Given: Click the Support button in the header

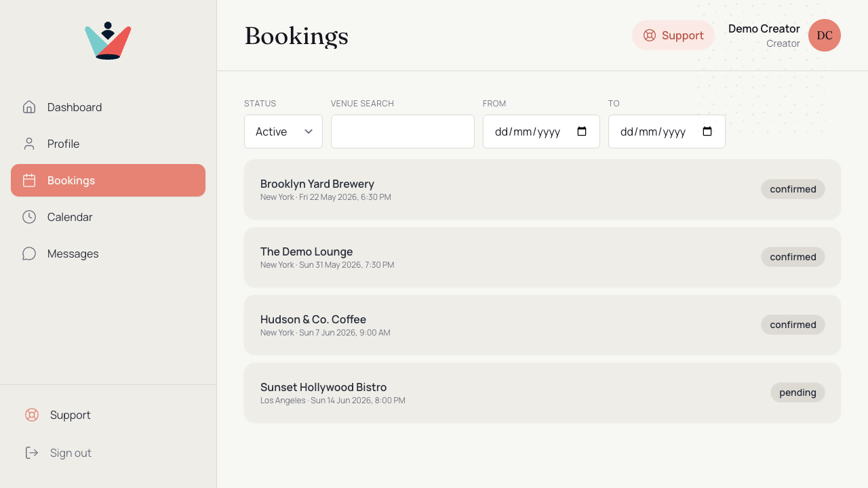Looking at the screenshot, I should (x=673, y=35).
